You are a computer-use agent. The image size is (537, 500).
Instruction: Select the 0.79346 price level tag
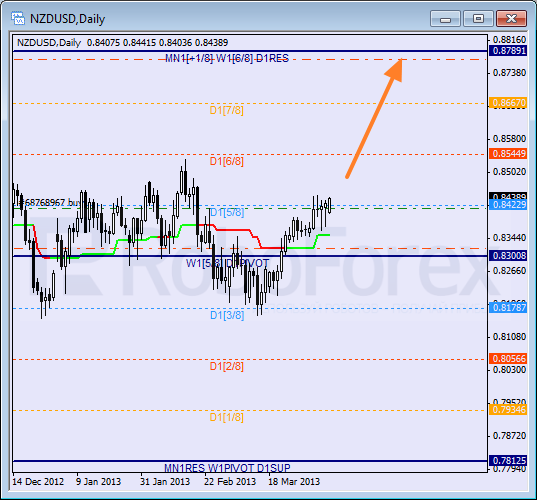coord(508,410)
